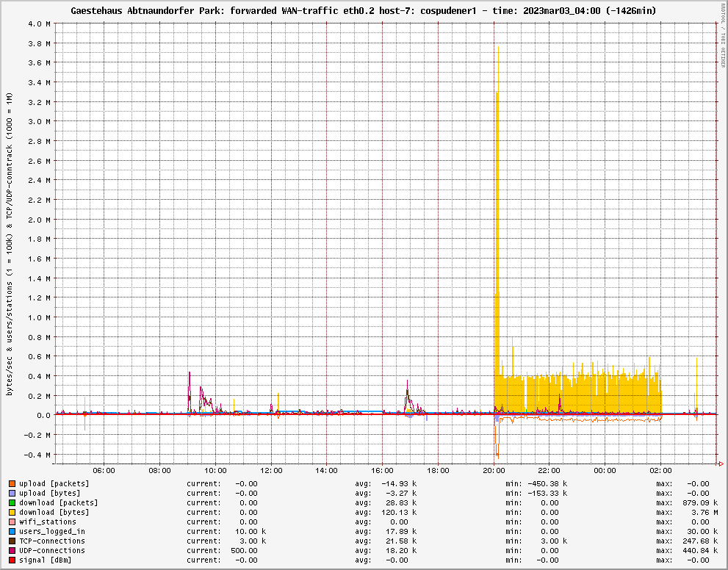The height and width of the screenshot is (570, 728).
Task: Click the 'download [packets]' legend label
Action: coord(59,502)
